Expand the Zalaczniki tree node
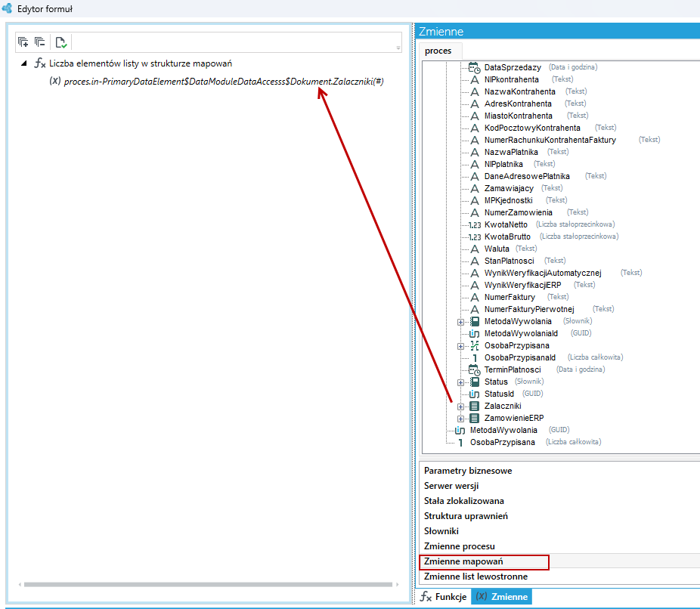The height and width of the screenshot is (609, 700). [x=460, y=407]
